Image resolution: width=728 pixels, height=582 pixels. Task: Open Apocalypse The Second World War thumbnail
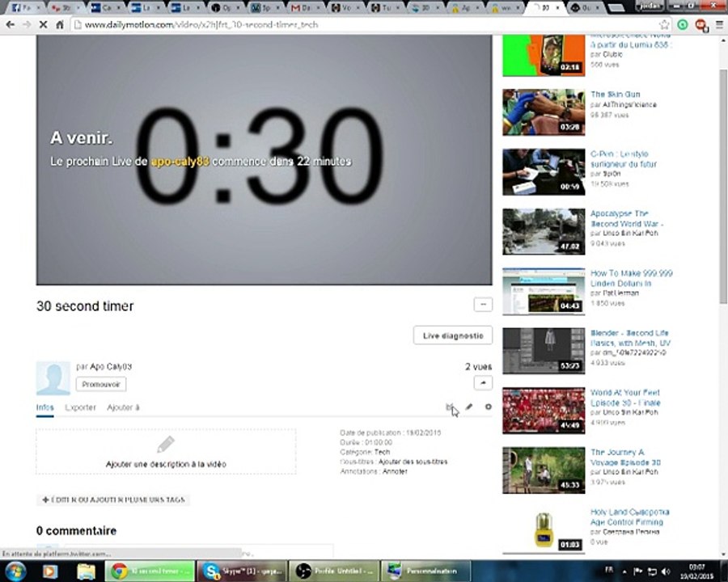coord(544,232)
